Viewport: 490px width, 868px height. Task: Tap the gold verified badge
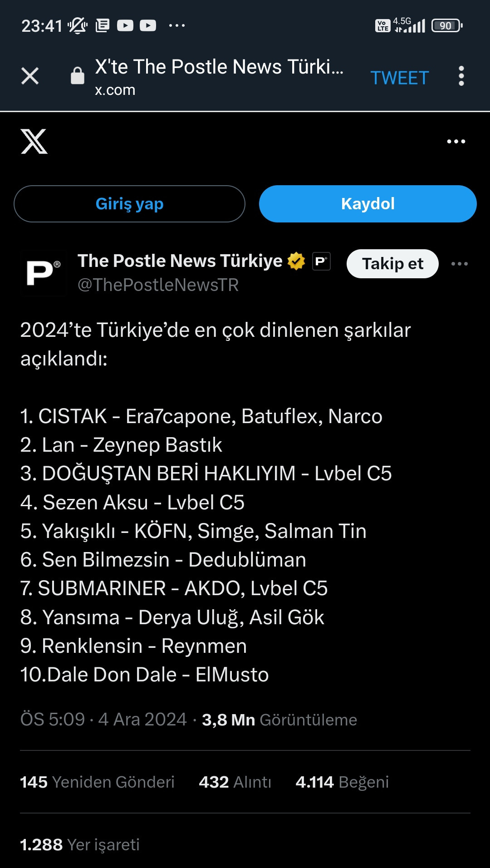(x=296, y=261)
